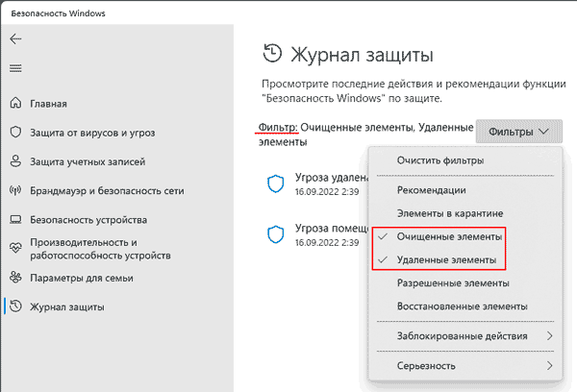The width and height of the screenshot is (577, 392).
Task: Click the Home house icon
Action: coord(15,103)
